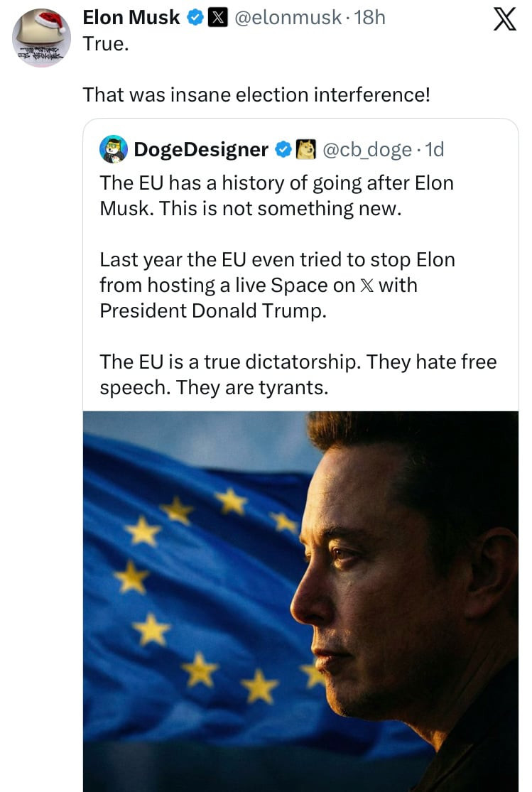This screenshot has height=792, width=532.
Task: Open the DogeDesigner display name
Action: click(200, 149)
